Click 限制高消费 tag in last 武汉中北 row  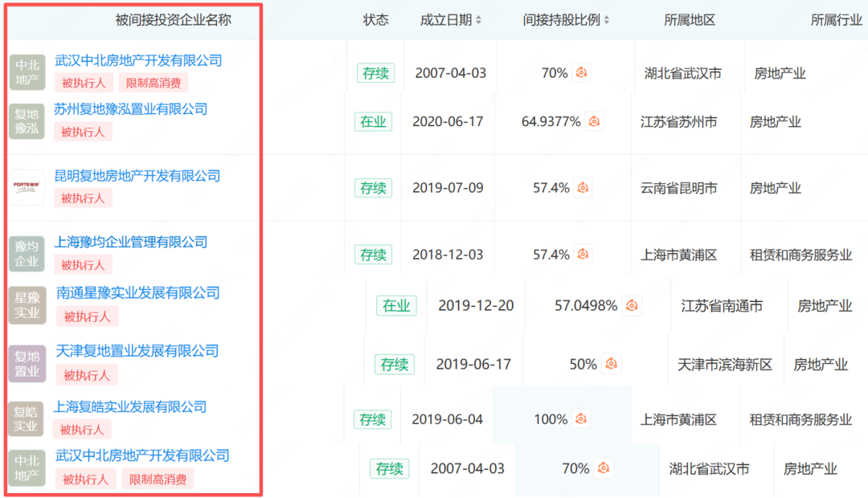[x=158, y=480]
